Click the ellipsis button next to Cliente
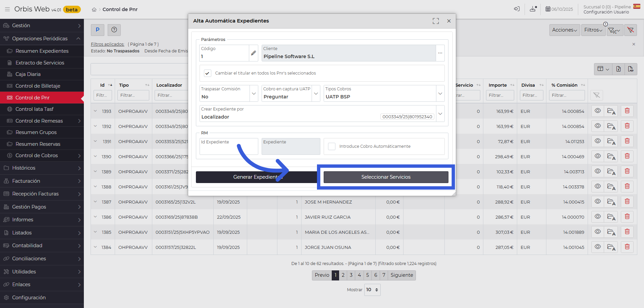Viewport: 644px width, 308px height. tap(440, 53)
